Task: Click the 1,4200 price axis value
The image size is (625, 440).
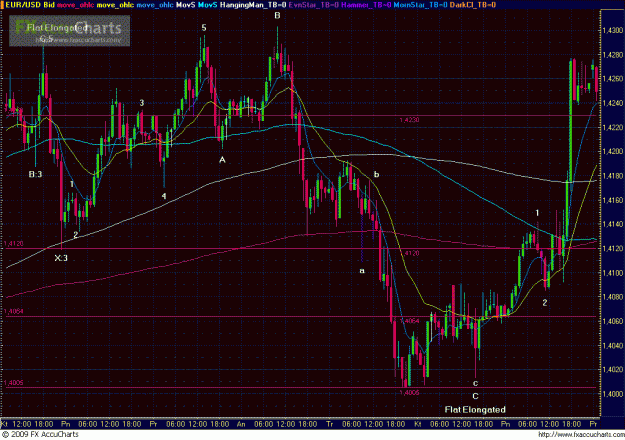Action: click(613, 152)
